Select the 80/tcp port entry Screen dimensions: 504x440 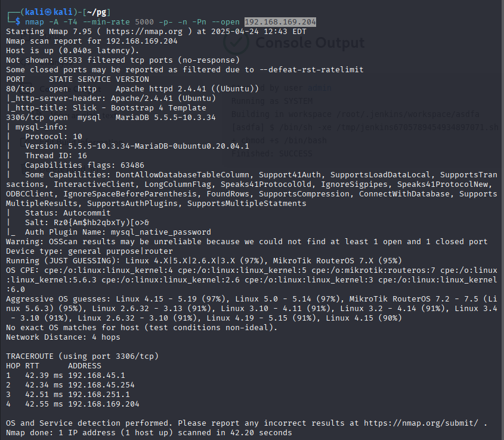20,88
